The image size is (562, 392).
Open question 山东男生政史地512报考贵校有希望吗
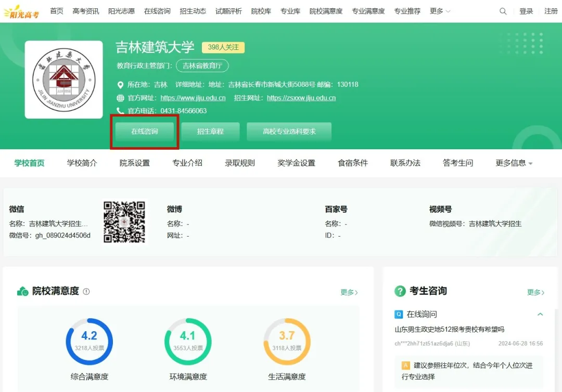[450, 329]
